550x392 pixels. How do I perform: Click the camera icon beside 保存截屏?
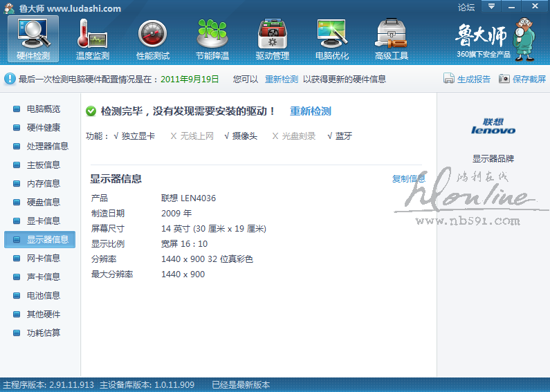click(504, 79)
